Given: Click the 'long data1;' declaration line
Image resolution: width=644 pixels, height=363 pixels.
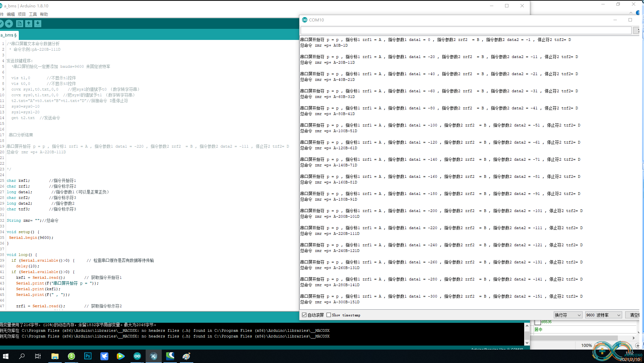Looking at the screenshot, I should click(x=19, y=192).
